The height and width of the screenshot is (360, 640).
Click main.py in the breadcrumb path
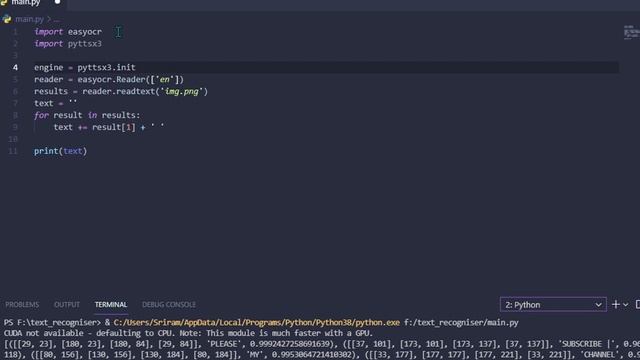click(29, 19)
